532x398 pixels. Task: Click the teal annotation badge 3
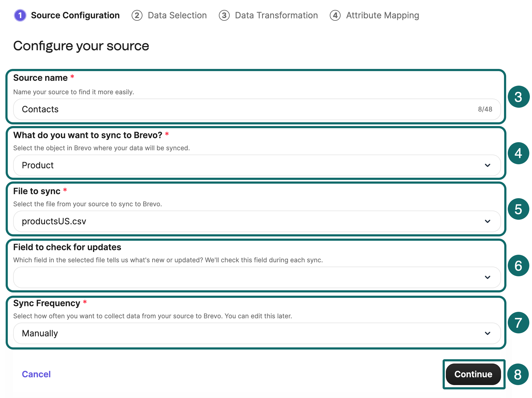point(518,97)
